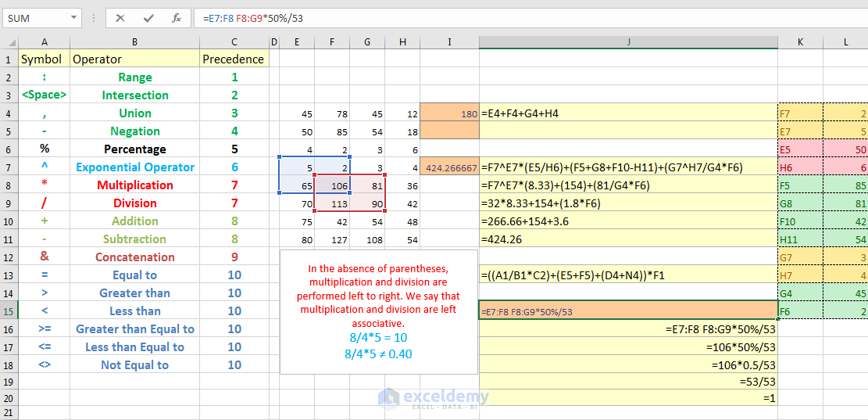
Task: Click the Addition operator cell
Action: click(135, 221)
